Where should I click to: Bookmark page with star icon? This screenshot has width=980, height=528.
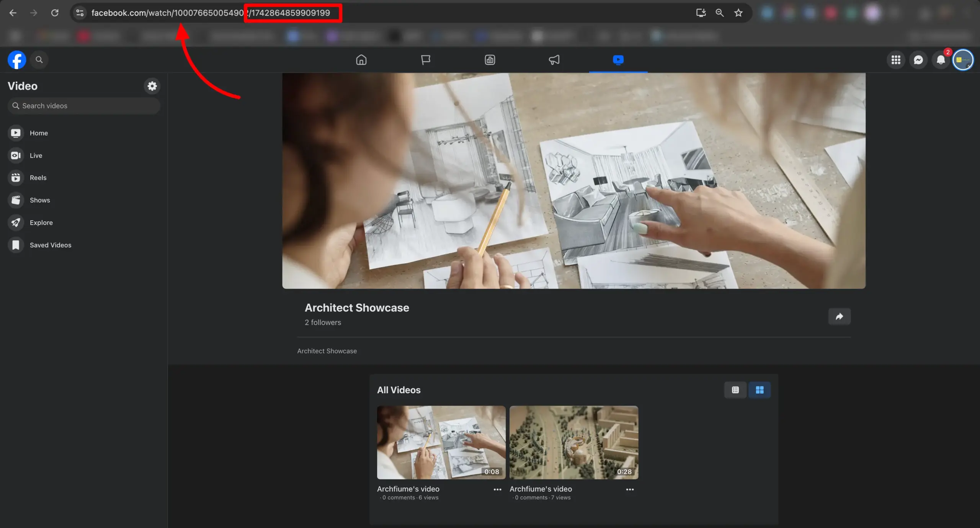point(738,13)
